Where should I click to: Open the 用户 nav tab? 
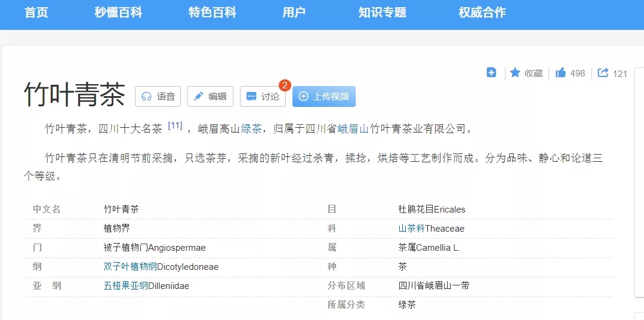tap(294, 13)
